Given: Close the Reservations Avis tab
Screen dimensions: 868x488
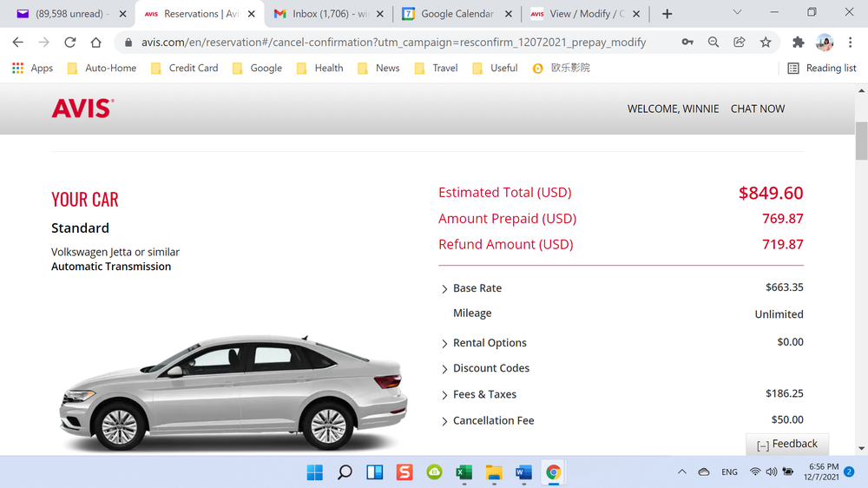Looking at the screenshot, I should 252,14.
